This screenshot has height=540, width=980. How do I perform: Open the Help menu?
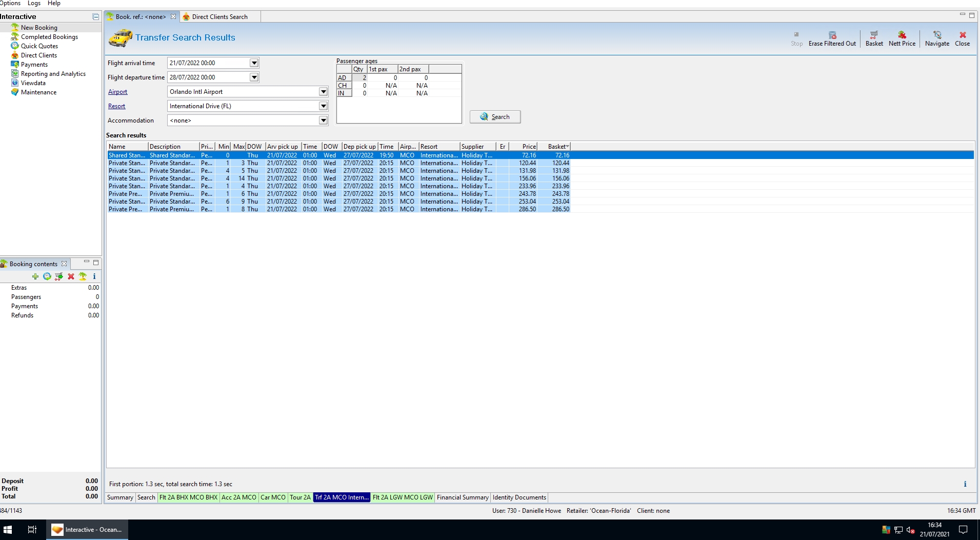click(x=54, y=3)
